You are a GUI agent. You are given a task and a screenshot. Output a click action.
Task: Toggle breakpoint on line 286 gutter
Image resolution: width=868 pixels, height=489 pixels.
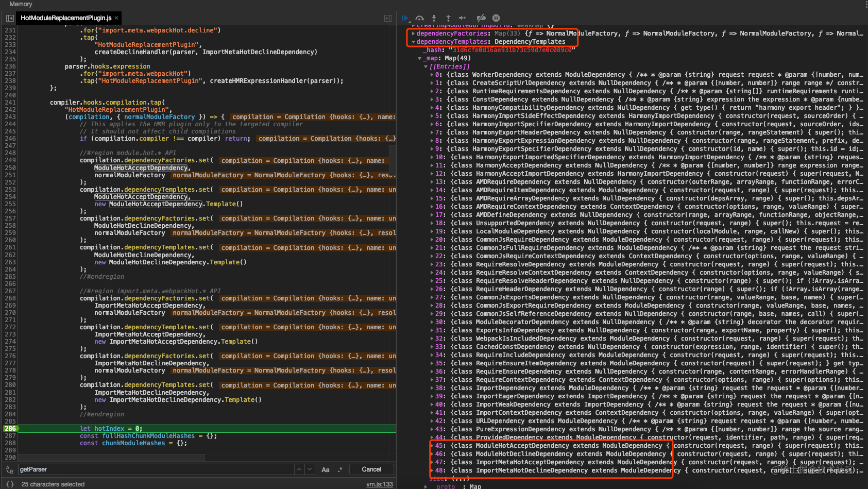click(x=10, y=429)
